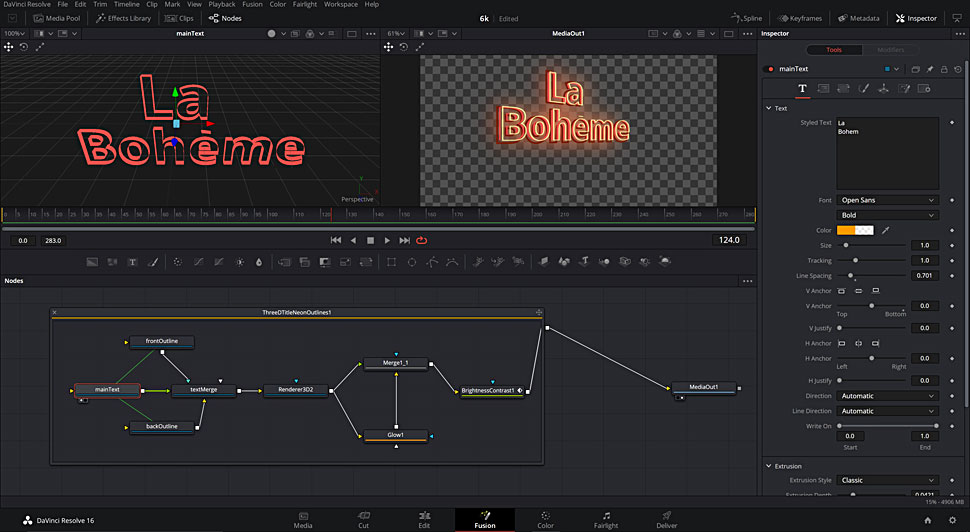Toggle the Nodes panel visibility
Screen dimensions: 970x532
(x=225, y=18)
